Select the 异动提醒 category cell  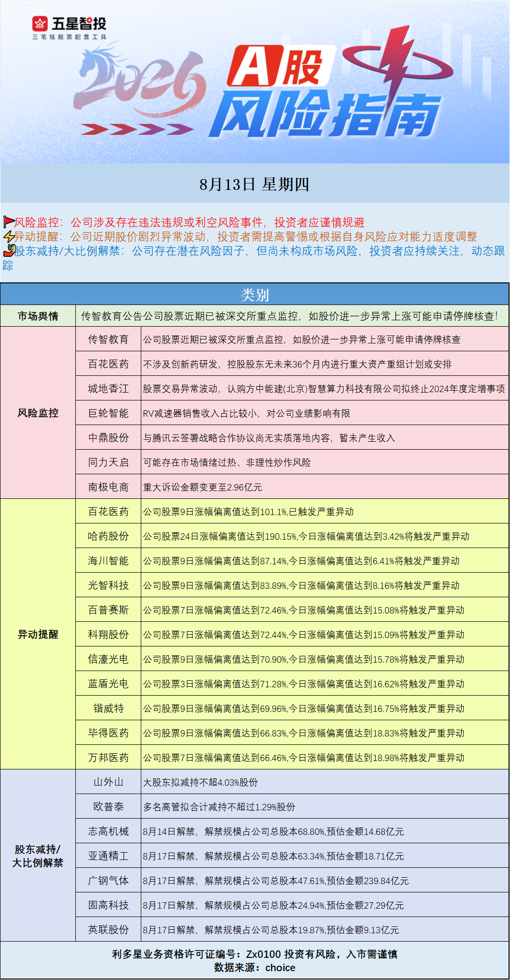click(38, 634)
